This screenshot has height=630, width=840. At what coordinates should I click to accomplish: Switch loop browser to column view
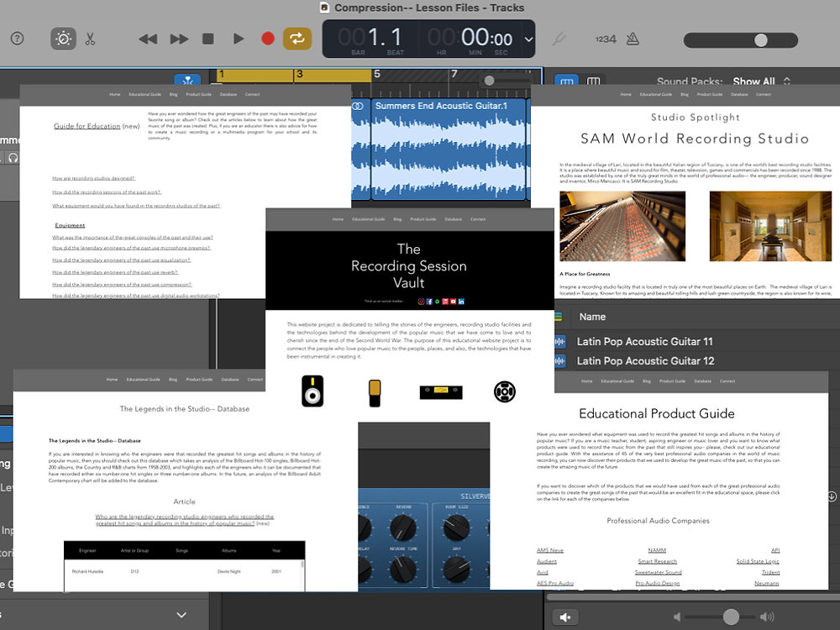[595, 81]
